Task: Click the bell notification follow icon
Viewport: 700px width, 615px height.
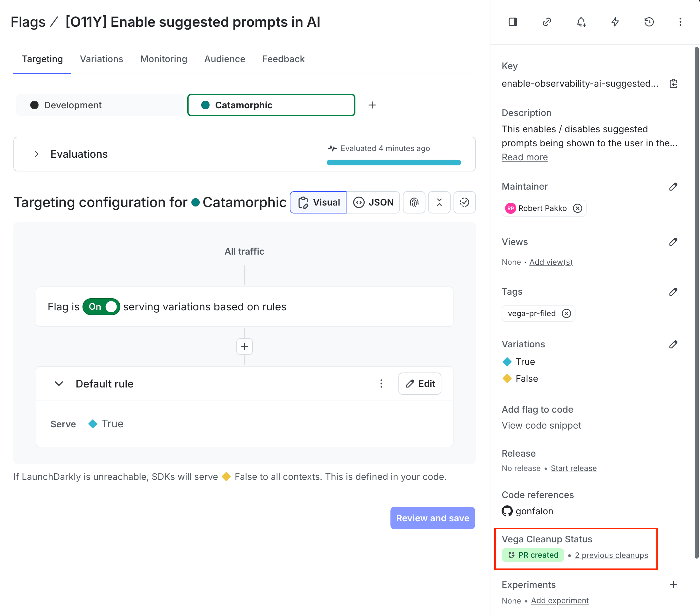Action: 581,22
